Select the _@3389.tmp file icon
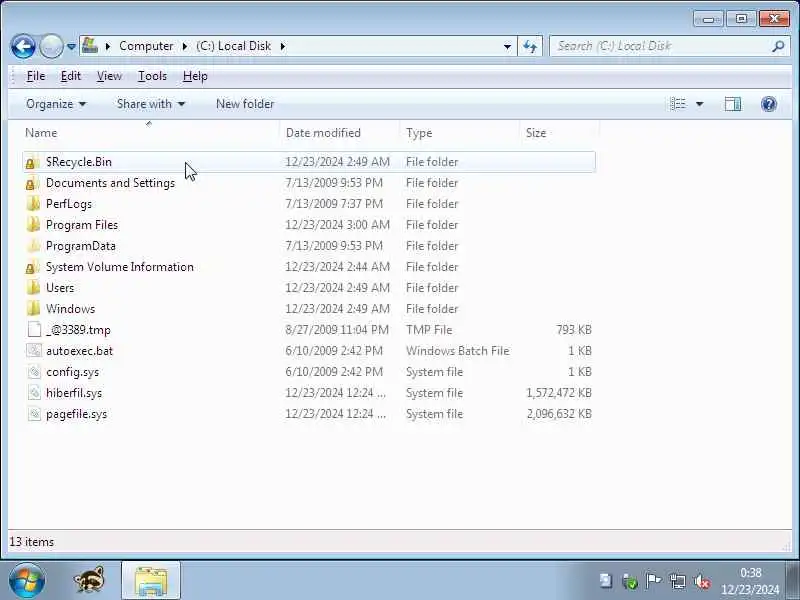This screenshot has height=600, width=800. click(34, 330)
